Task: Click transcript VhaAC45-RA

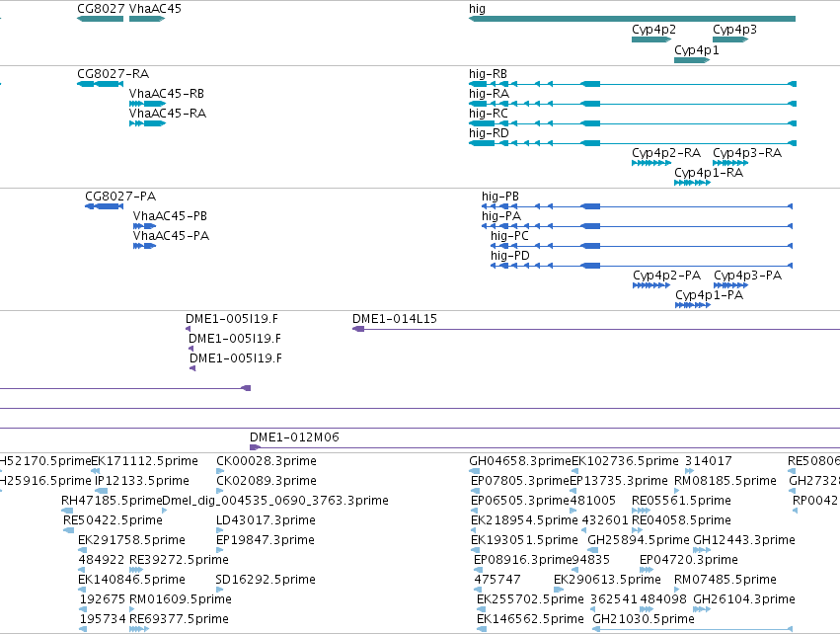Action: pos(168,114)
